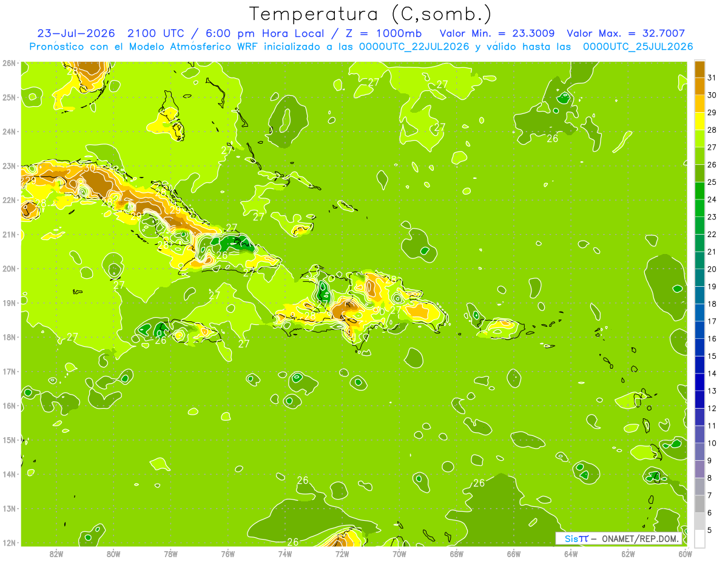Click the Valor Min. = 23.3009 text
The width and height of the screenshot is (728, 562).
(x=497, y=33)
